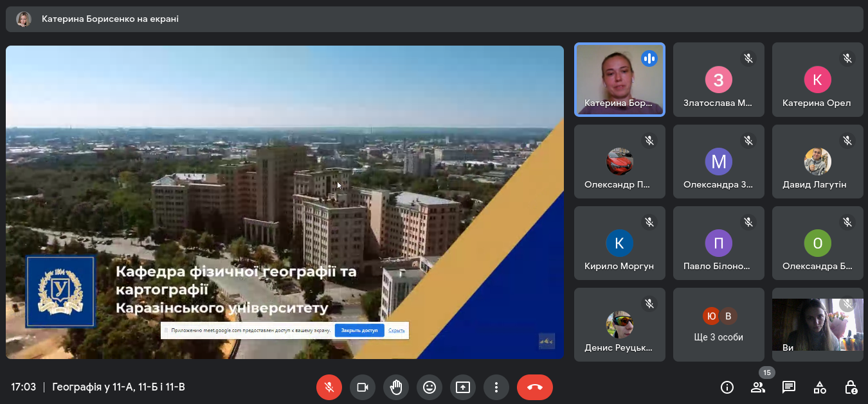Click the present screen icon
The width and height of the screenshot is (868, 404).
(x=463, y=387)
